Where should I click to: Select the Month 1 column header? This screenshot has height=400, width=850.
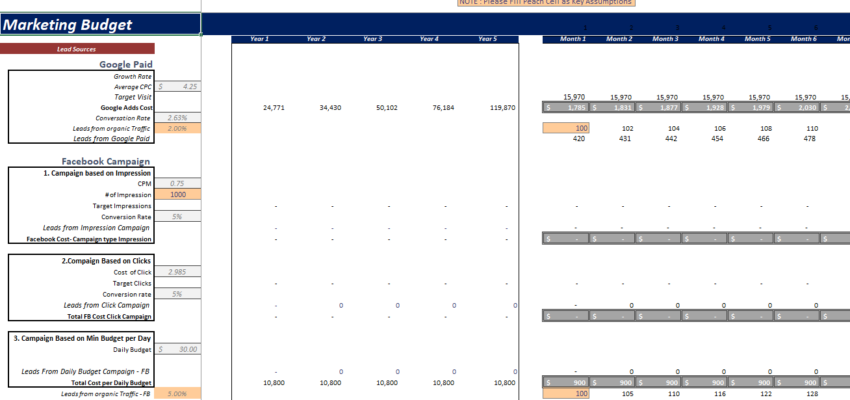pos(570,39)
